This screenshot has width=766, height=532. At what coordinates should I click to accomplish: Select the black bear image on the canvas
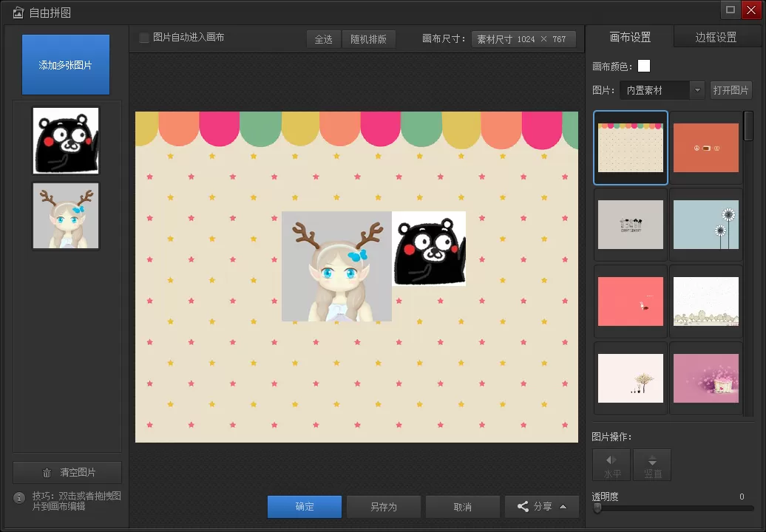tap(429, 248)
